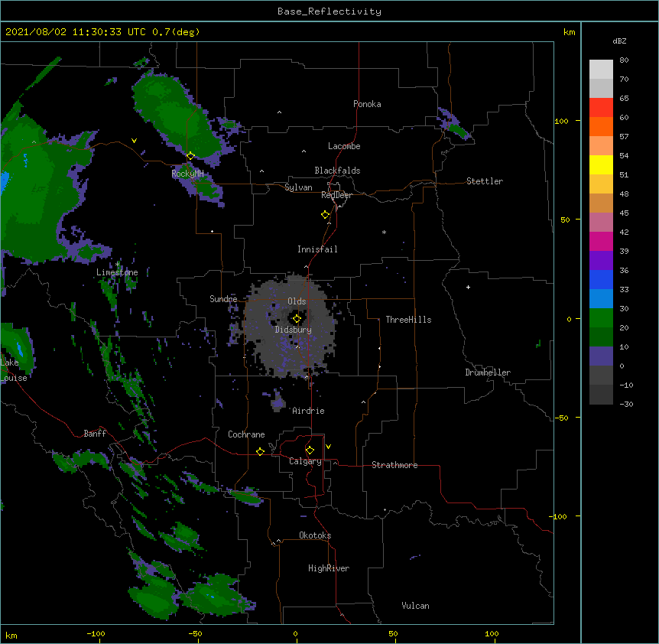This screenshot has height=644, width=659.
Task: Click the Calgary city label
Action: point(305,461)
